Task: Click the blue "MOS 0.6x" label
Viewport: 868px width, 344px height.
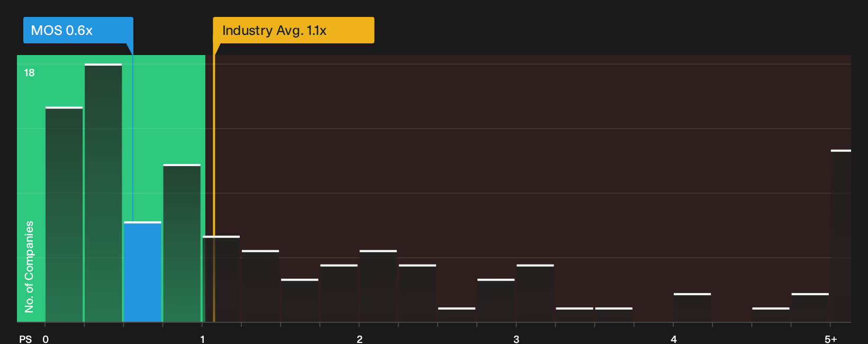Action: coord(78,30)
